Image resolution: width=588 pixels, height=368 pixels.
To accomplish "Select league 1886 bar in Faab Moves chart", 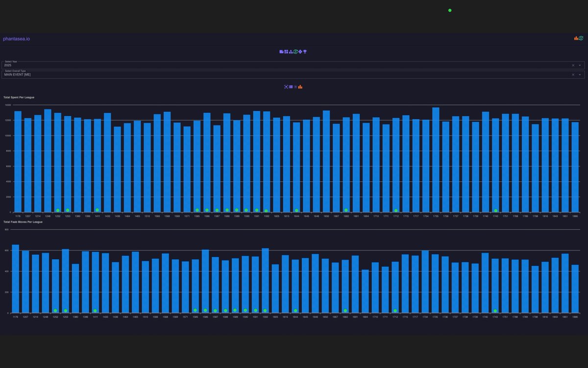I will 575,289.
